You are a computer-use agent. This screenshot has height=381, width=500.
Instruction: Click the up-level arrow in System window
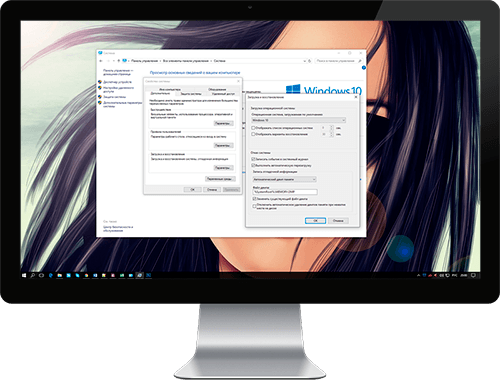click(119, 61)
